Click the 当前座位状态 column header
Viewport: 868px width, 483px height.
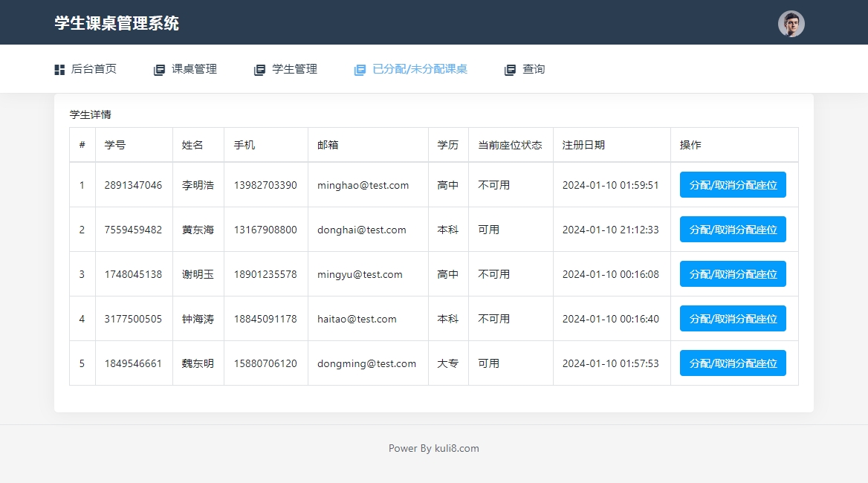click(510, 145)
